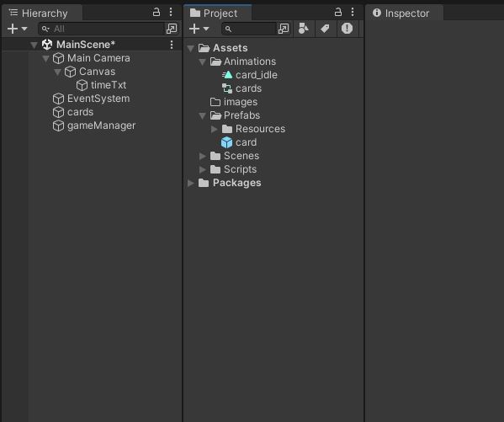The height and width of the screenshot is (422, 504).
Task: Collapse the Prefabs folder arrow
Action: click(202, 116)
